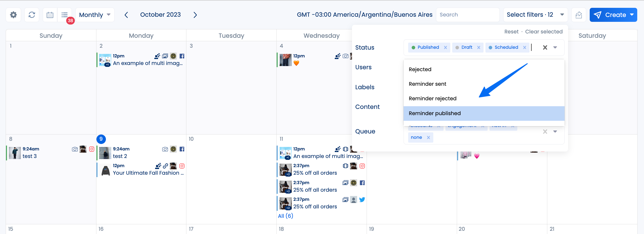Click the Clear selected link
Image resolution: width=644 pixels, height=234 pixels.
click(x=544, y=32)
